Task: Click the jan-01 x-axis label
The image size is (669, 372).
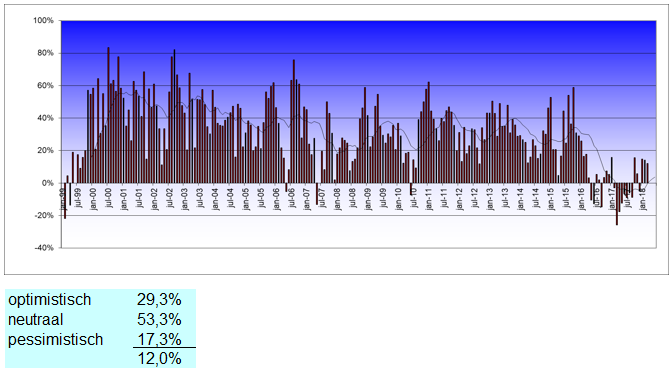Action: [123, 198]
